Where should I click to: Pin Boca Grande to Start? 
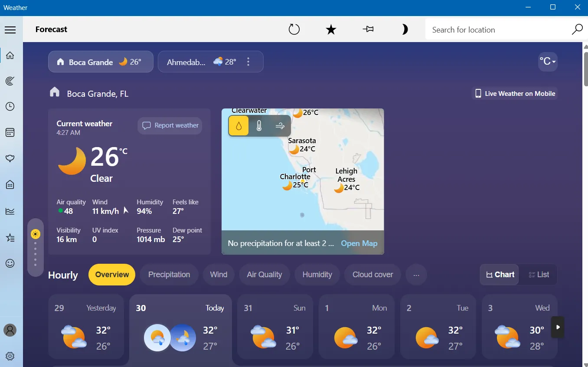pyautogui.click(x=368, y=29)
